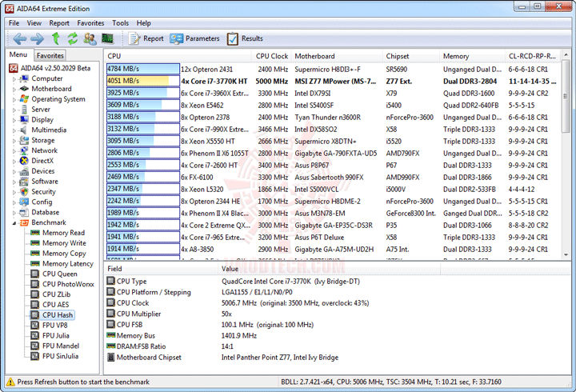Open Parameters from the toolbar

tap(194, 38)
